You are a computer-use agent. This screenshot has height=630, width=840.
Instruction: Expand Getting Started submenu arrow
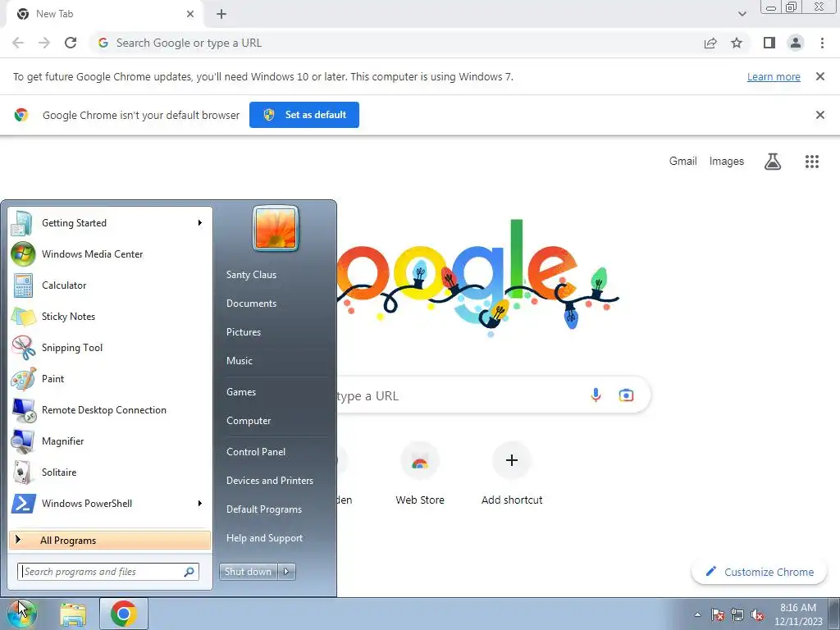[200, 223]
